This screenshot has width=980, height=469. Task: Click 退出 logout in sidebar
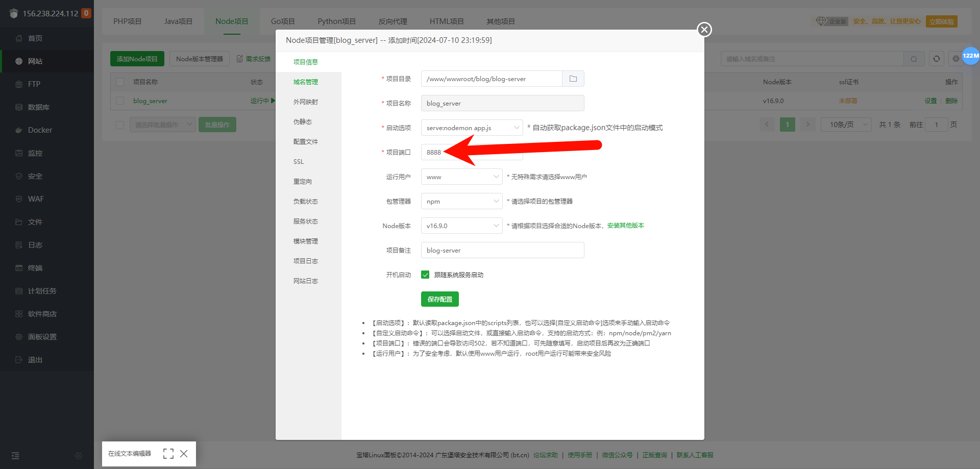coord(35,360)
